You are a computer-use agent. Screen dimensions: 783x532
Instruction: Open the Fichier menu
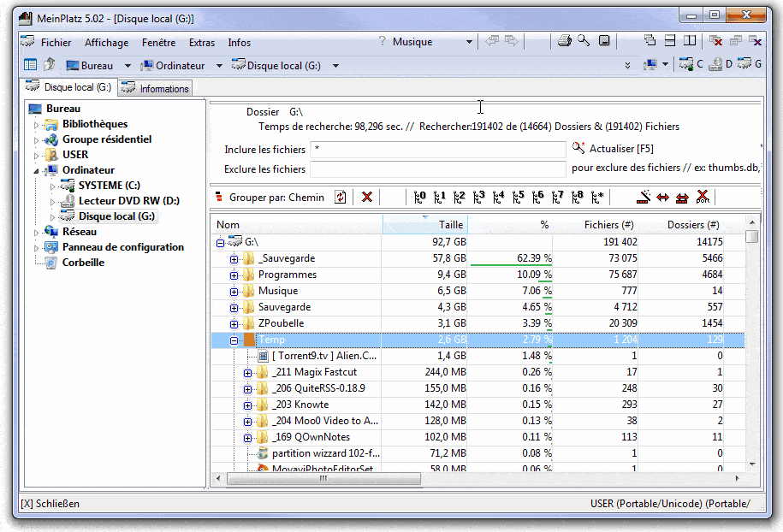(x=56, y=43)
